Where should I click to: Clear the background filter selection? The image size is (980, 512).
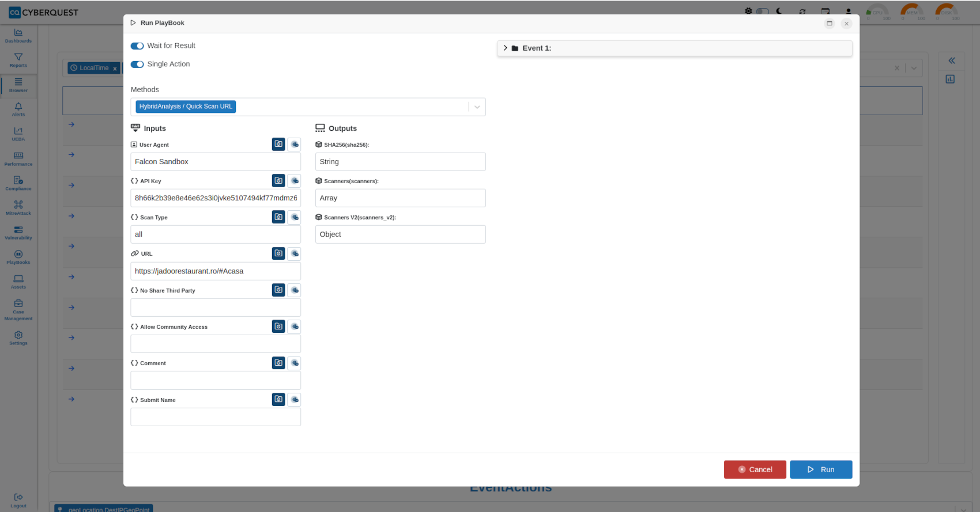click(896, 68)
